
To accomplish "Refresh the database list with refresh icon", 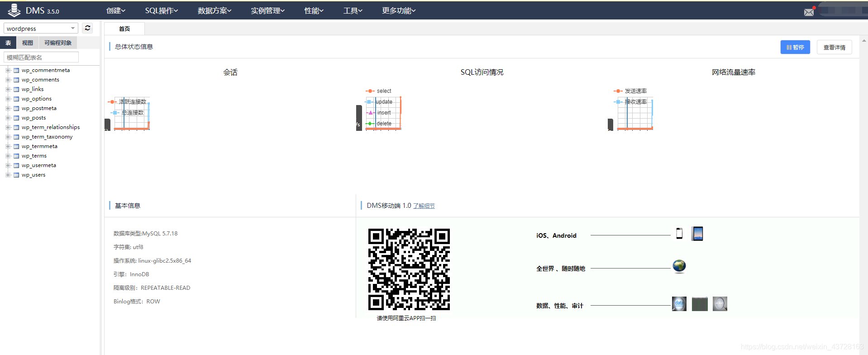I will tap(88, 28).
